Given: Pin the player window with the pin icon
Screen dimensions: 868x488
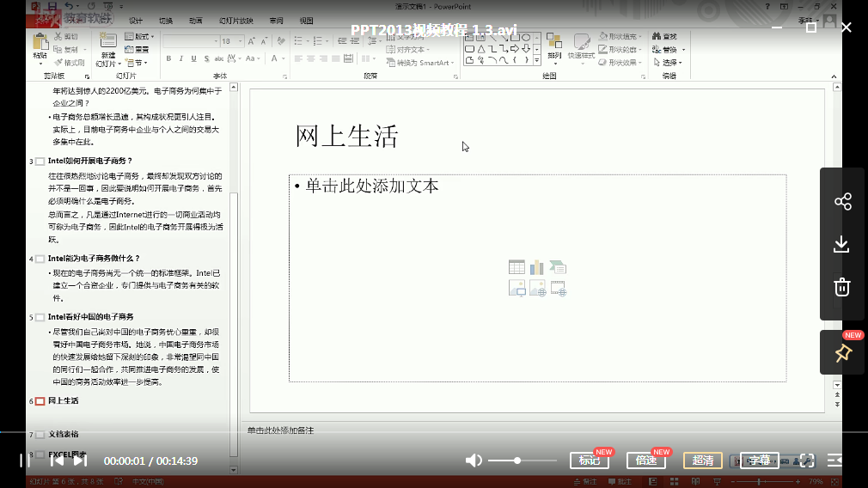Looking at the screenshot, I should 843,353.
